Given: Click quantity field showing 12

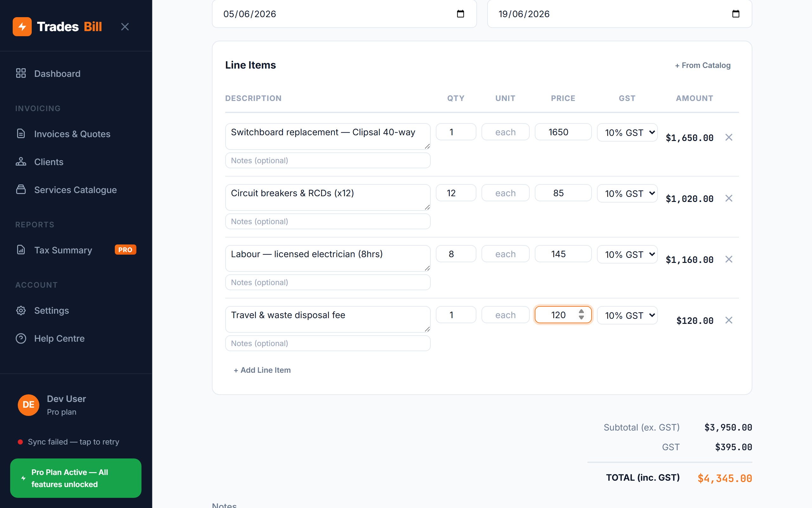Looking at the screenshot, I should pos(456,193).
